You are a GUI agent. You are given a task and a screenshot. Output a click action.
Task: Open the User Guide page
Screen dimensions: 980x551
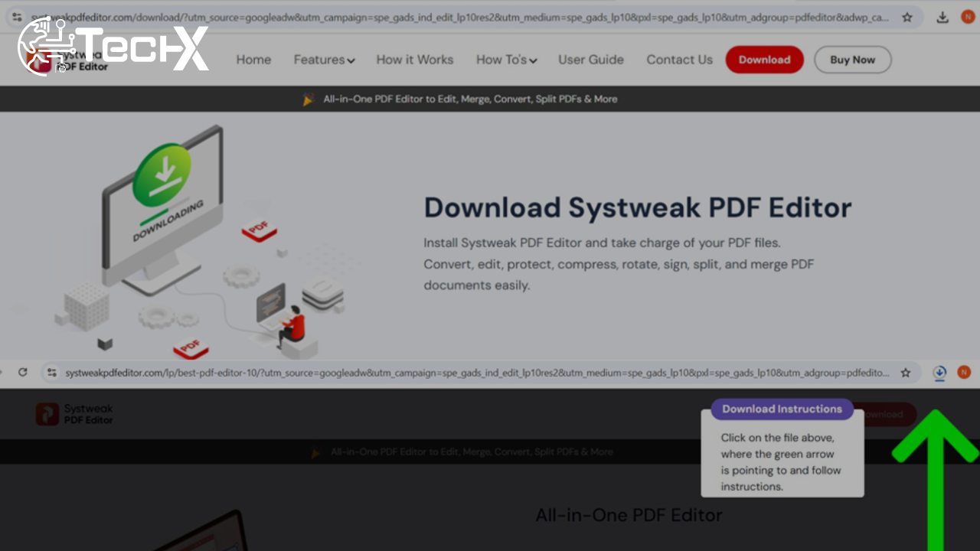tap(591, 60)
